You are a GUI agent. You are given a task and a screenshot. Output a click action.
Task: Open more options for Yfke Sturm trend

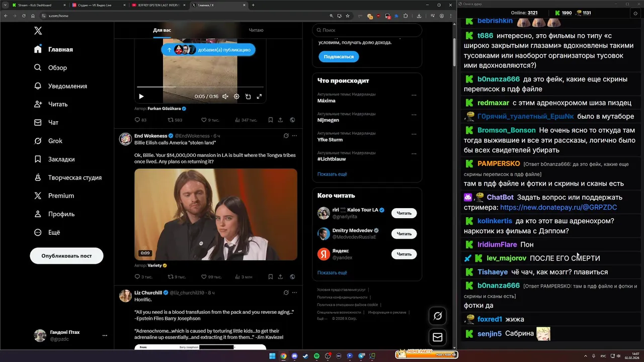click(414, 134)
